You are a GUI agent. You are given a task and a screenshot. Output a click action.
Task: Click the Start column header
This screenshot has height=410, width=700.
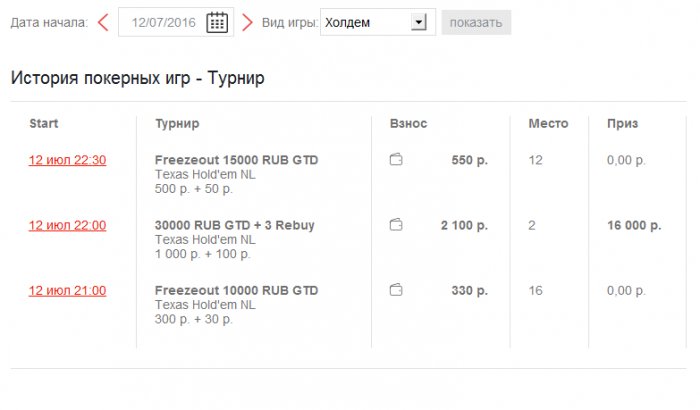tap(44, 123)
